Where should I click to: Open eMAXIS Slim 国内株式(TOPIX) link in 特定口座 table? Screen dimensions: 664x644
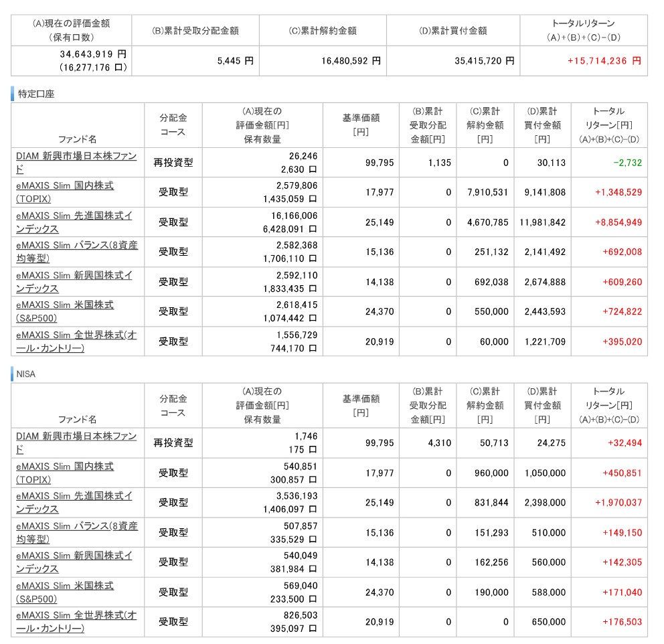click(65, 192)
